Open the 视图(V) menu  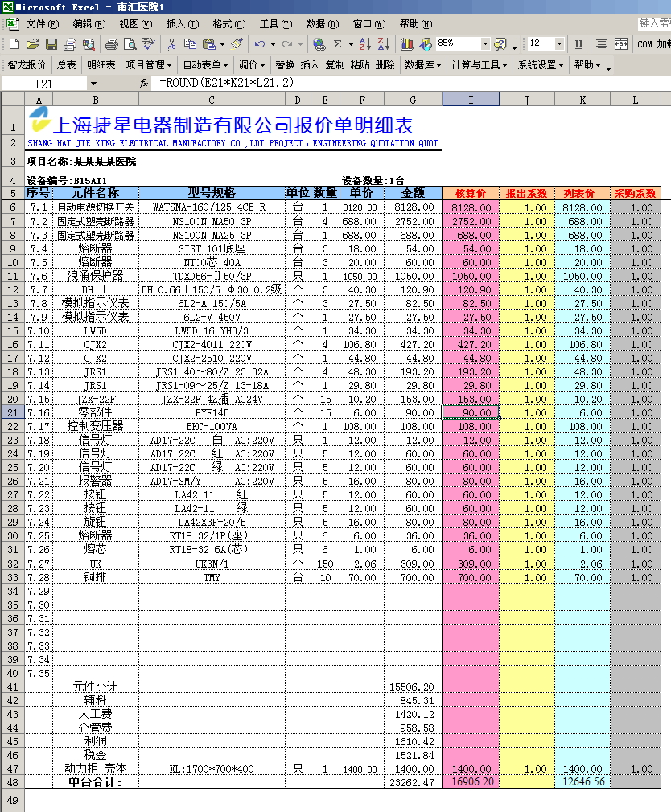(x=136, y=24)
